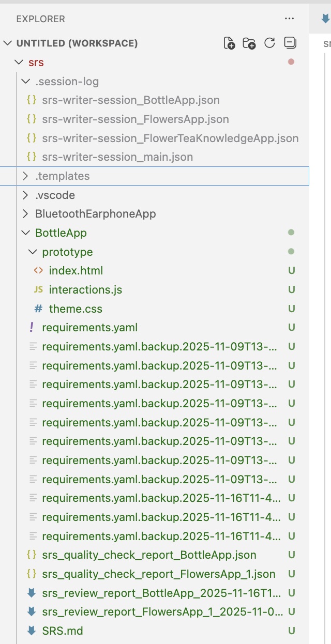Click the JS icon for interactions.js

(x=38, y=290)
